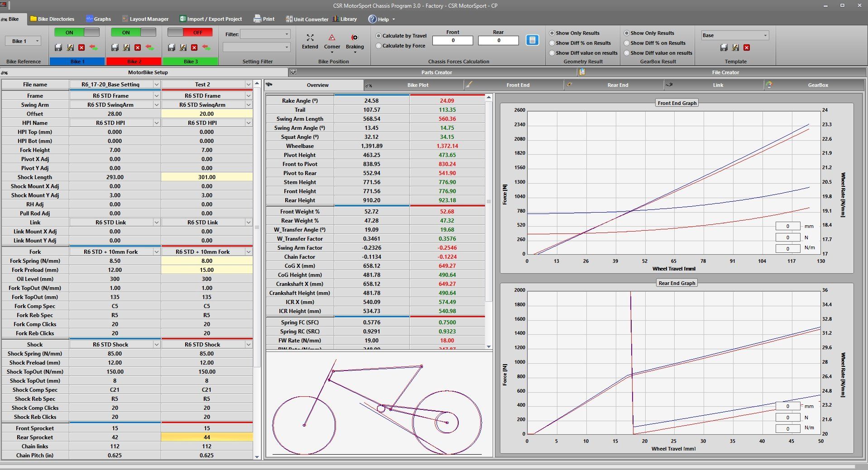
Task: Click the blue calculator icon
Action: click(532, 40)
